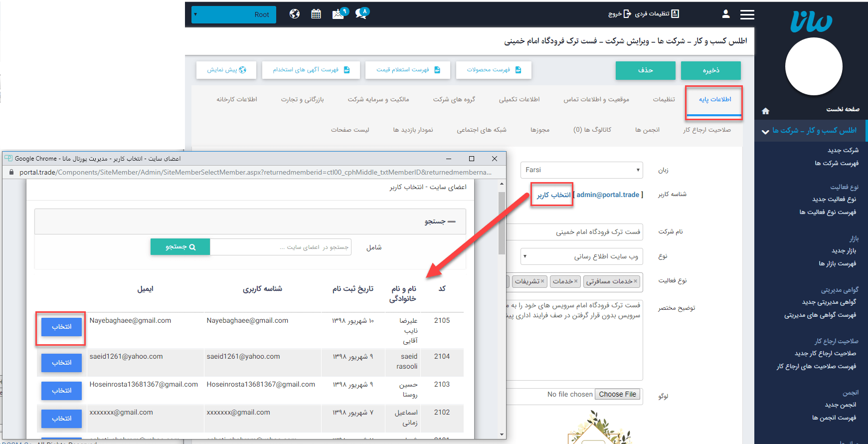868x444 pixels.
Task: Click the user profile icon in header
Action: [726, 14]
